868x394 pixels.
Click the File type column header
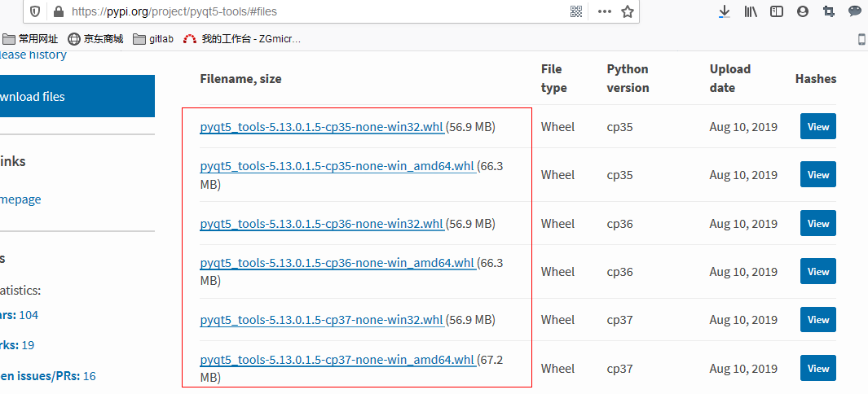[x=554, y=78]
